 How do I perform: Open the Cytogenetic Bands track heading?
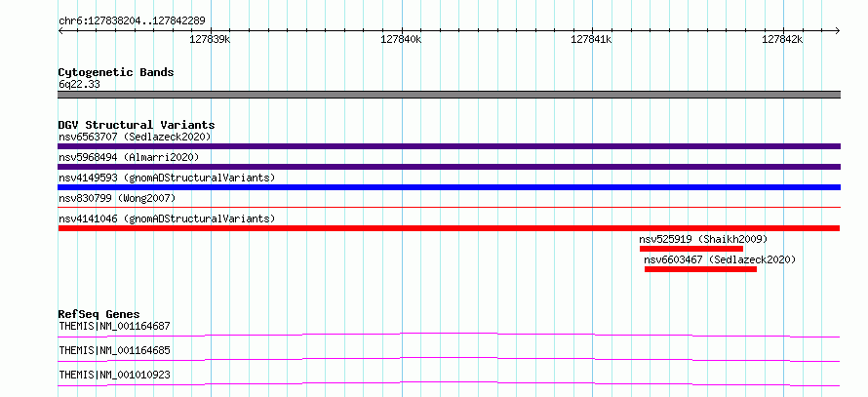click(x=116, y=72)
